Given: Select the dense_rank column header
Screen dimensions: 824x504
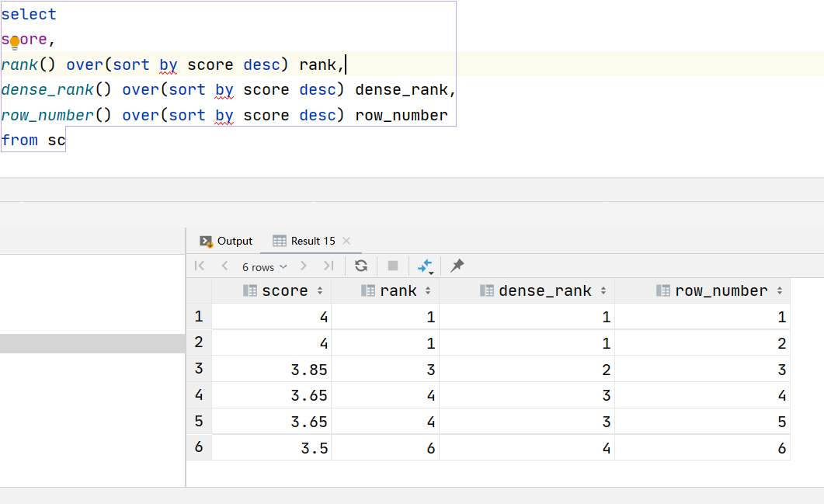Looking at the screenshot, I should click(x=527, y=290).
